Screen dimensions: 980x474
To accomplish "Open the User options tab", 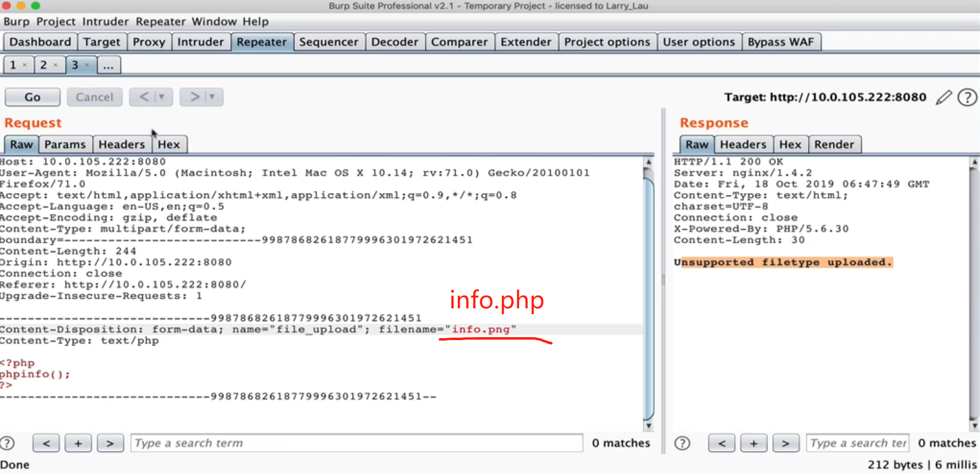I will [699, 42].
